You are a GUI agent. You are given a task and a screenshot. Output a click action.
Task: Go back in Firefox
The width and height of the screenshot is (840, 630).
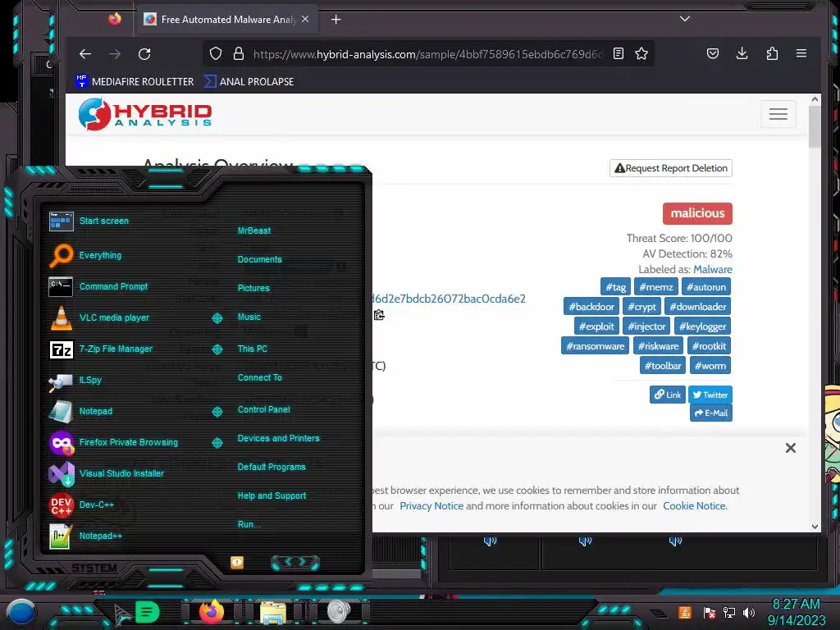(85, 53)
